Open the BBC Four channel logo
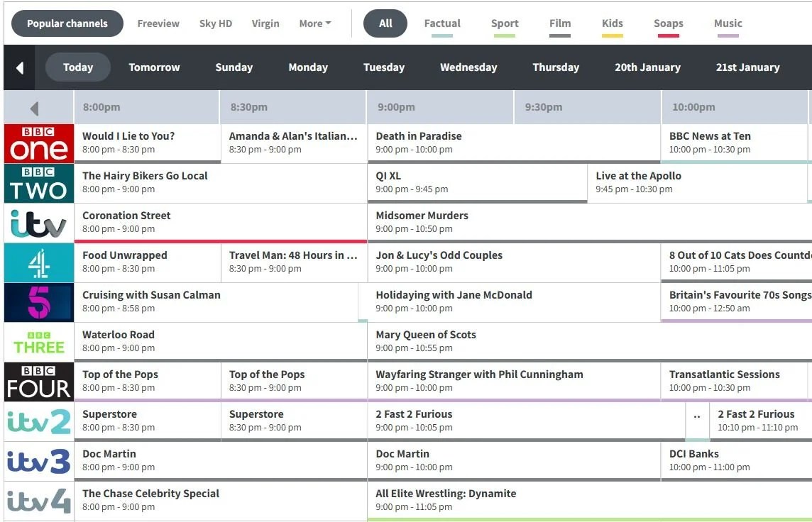The height and width of the screenshot is (522, 812). click(x=39, y=382)
